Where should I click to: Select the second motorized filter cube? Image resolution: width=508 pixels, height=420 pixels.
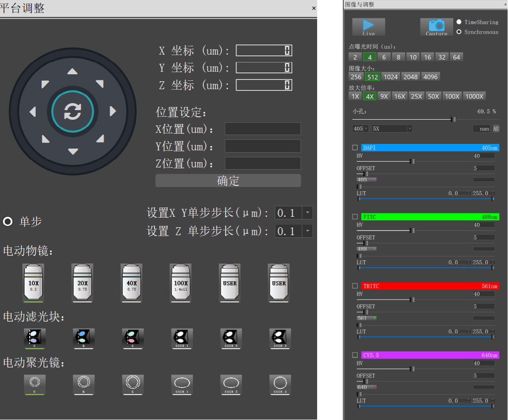pyautogui.click(x=83, y=338)
